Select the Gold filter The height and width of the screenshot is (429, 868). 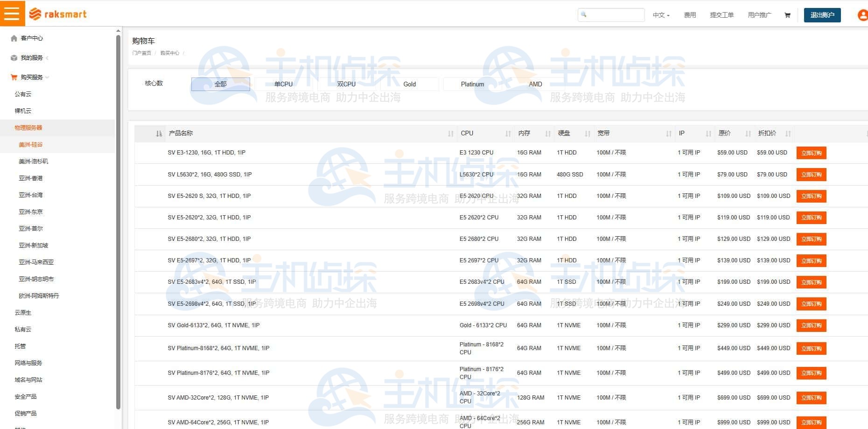click(x=409, y=84)
